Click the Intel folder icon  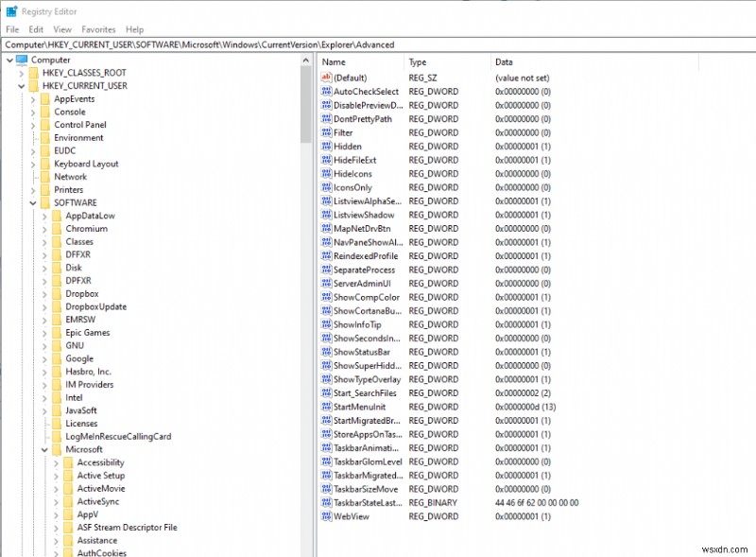[x=59, y=397]
